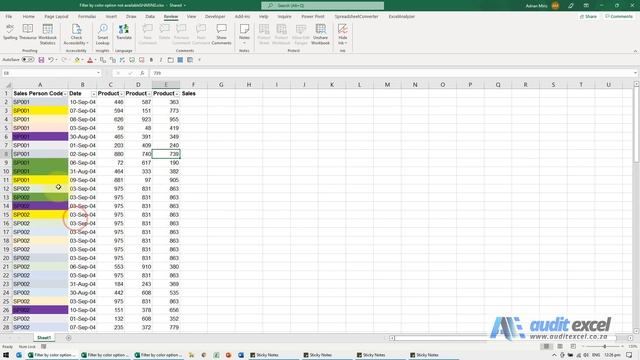Click the Share button

tap(588, 16)
